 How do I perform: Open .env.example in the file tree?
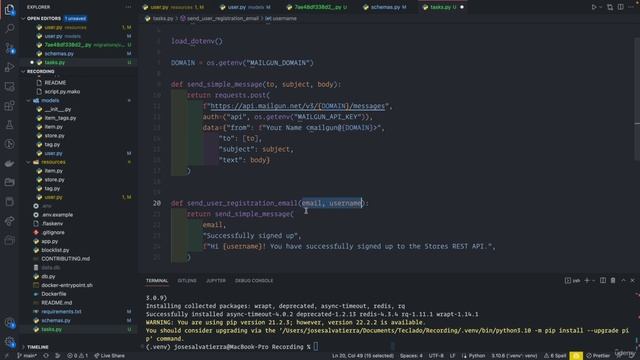click(x=57, y=215)
